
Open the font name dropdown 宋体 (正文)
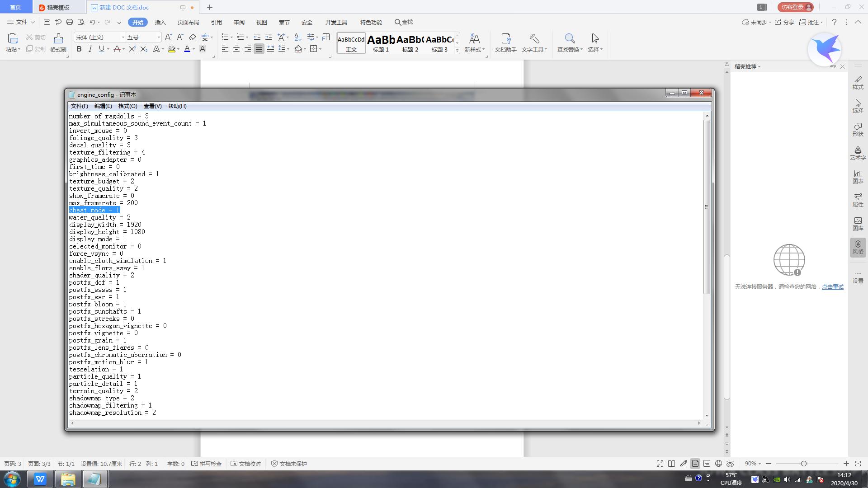[x=123, y=37]
